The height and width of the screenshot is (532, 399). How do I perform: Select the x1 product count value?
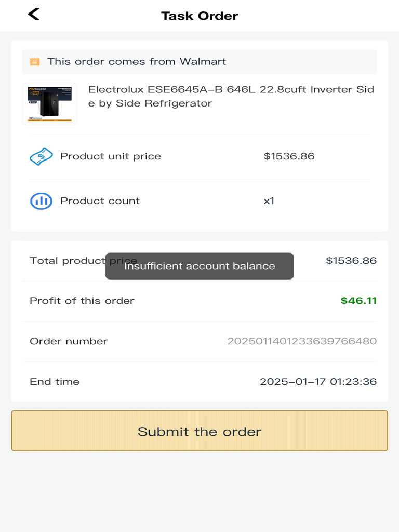269,201
